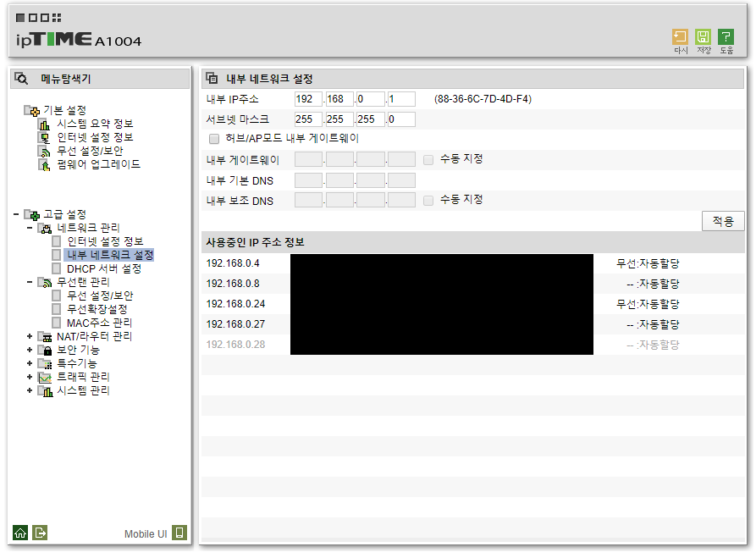Collapse the 네트워크 관리 tree node
Image resolution: width=756 pixels, height=558 pixels.
click(30, 228)
